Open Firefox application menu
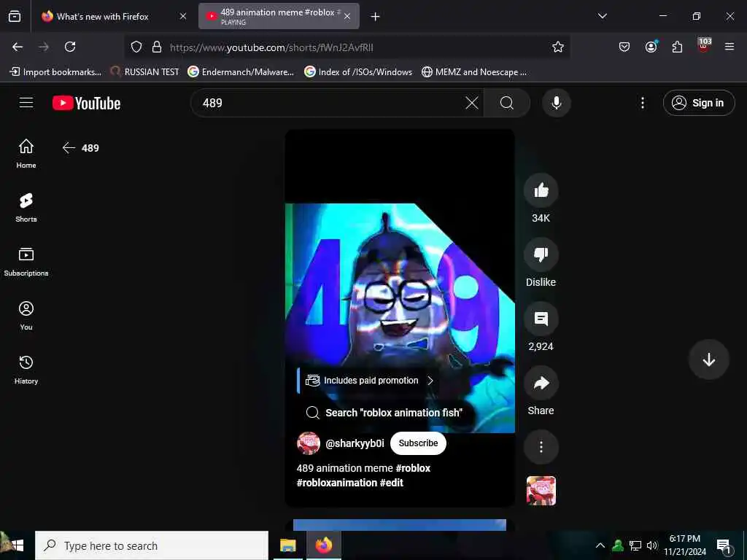Screen dimensions: 747x560 pyautogui.click(x=729, y=47)
